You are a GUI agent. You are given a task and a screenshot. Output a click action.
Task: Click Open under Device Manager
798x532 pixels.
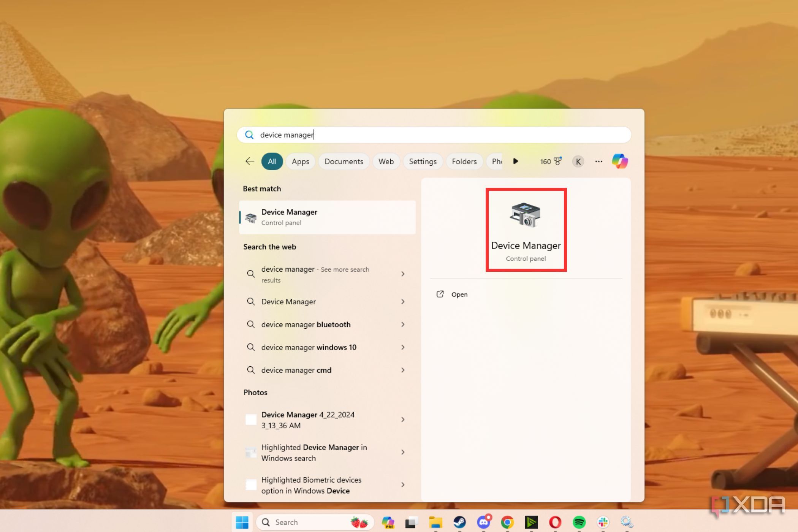coord(459,294)
